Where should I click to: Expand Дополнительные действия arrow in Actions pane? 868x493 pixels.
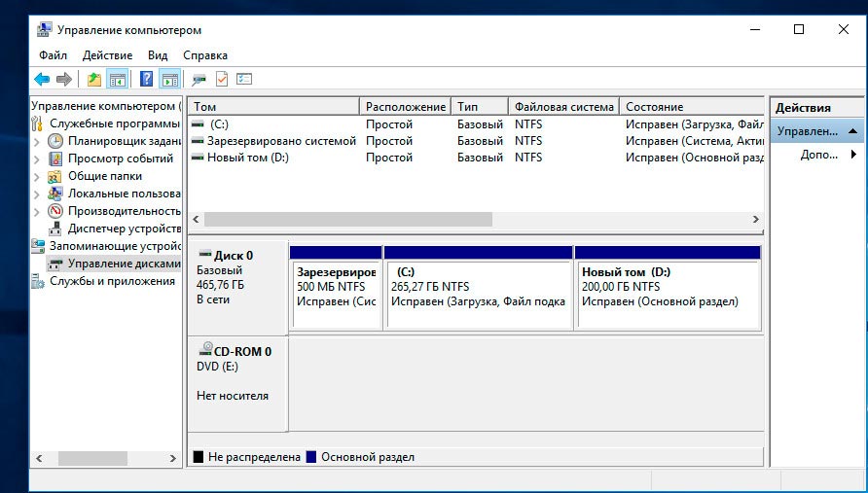(x=853, y=155)
